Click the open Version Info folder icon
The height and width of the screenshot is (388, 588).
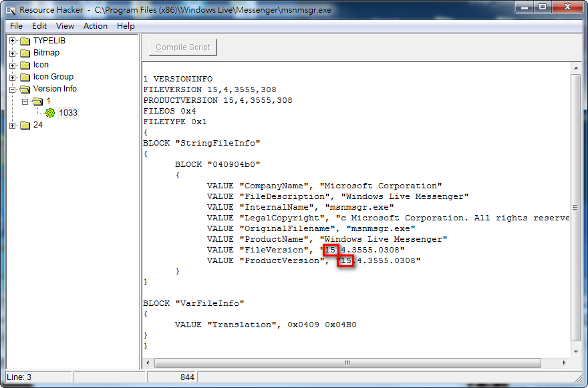tap(25, 89)
